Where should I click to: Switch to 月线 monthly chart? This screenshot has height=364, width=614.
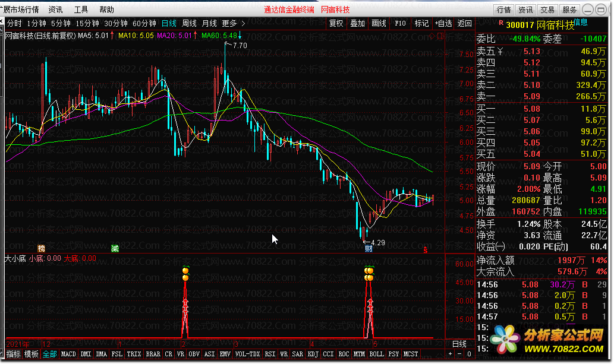pyautogui.click(x=209, y=24)
